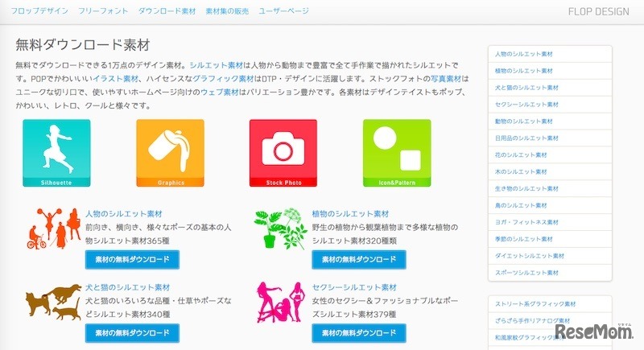Select sidebar item 犬と猫のシルエット素材
Viewport: 644px width, 350px height.
pos(550,88)
